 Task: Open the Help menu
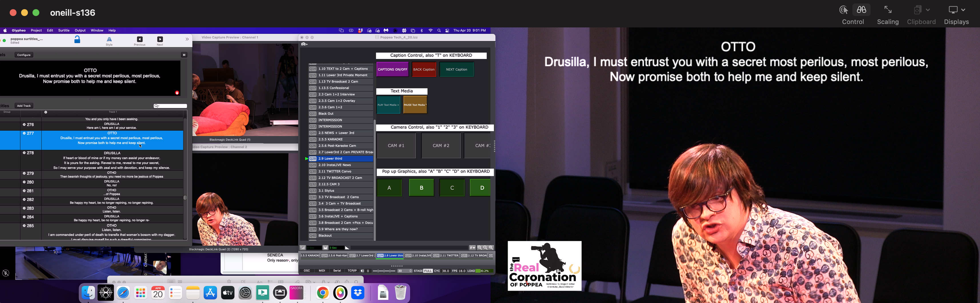112,30
